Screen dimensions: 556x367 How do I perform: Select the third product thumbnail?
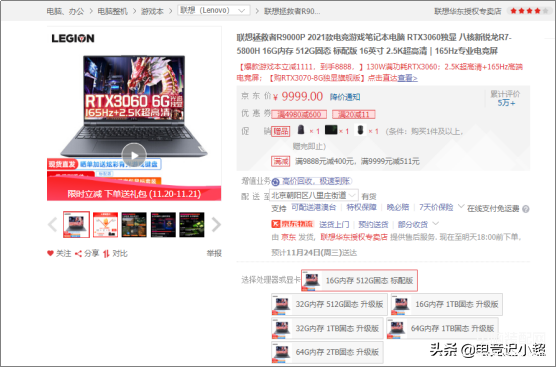[x=134, y=224]
